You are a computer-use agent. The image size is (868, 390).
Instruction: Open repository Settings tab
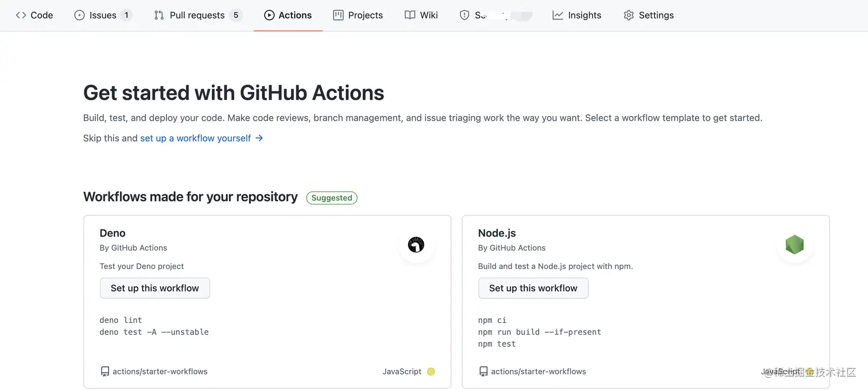649,16
